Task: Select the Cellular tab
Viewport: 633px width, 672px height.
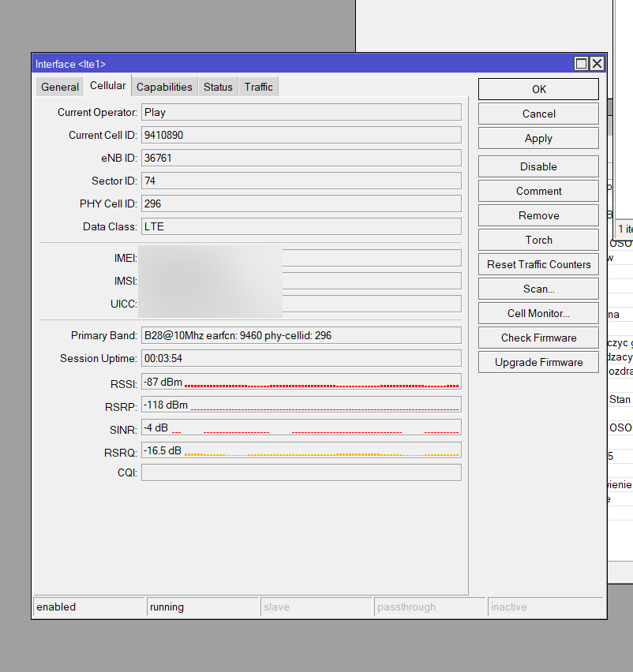Action: pos(107,86)
